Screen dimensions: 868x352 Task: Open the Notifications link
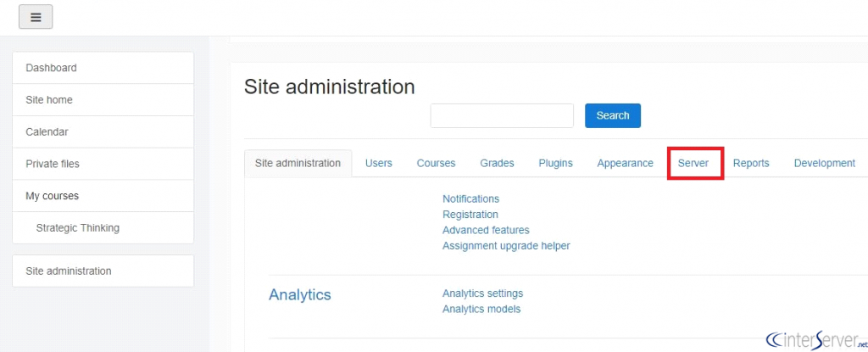tap(471, 199)
